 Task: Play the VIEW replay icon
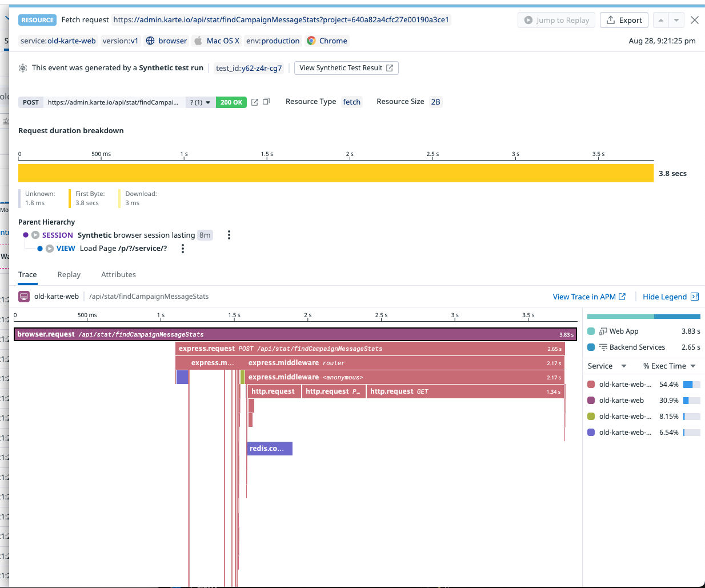[50, 249]
